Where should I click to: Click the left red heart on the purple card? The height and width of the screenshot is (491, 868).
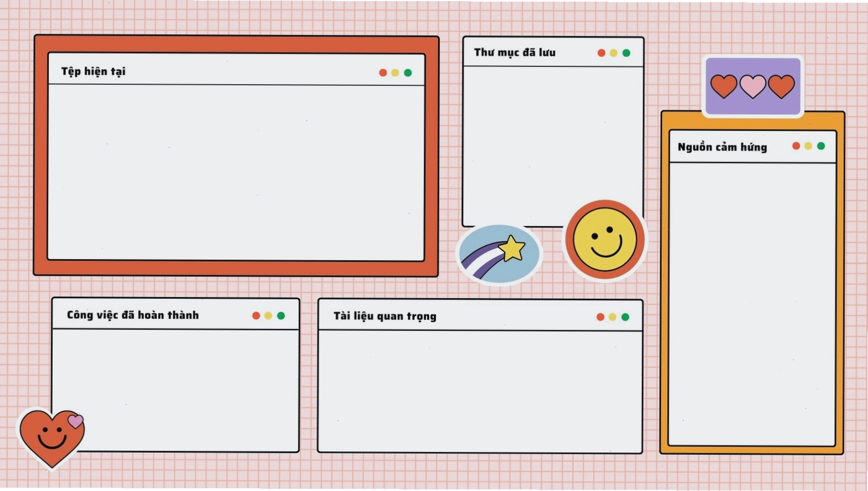click(724, 86)
